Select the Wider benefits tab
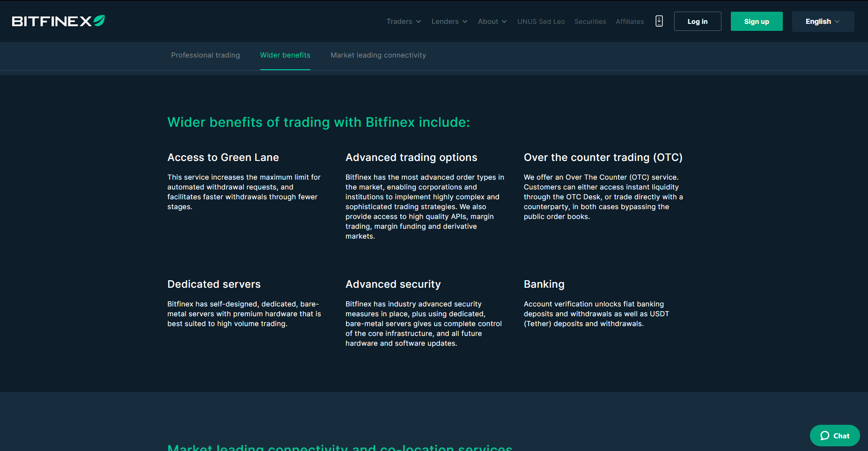868x451 pixels. pyautogui.click(x=285, y=55)
